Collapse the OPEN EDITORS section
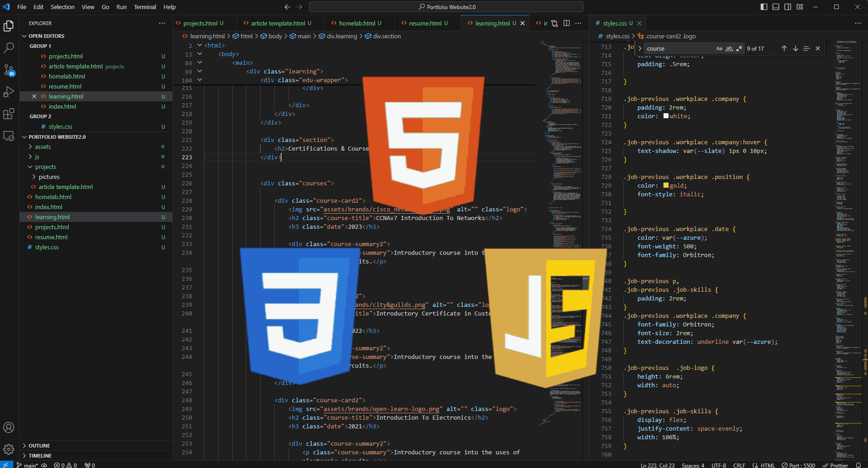Screen dimensions: 868x468 click(x=24, y=36)
